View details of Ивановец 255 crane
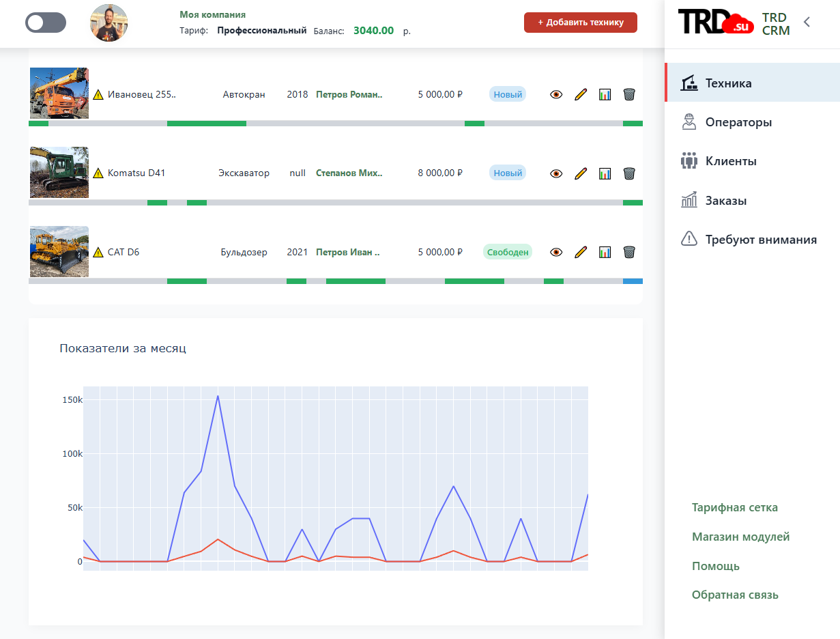The image size is (840, 639). click(556, 95)
